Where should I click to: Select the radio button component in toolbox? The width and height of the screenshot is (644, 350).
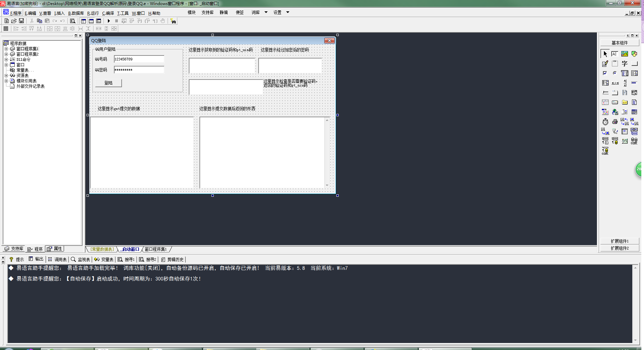point(615,73)
